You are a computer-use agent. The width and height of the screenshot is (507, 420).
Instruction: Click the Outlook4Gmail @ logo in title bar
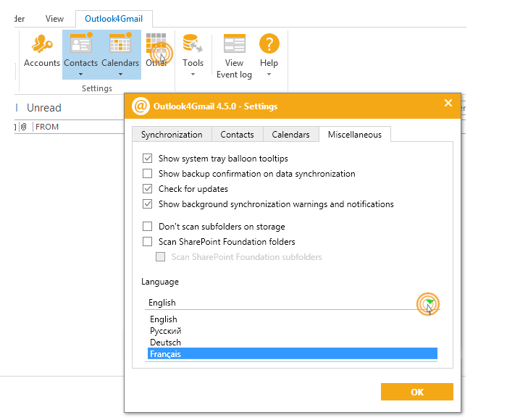click(x=141, y=106)
